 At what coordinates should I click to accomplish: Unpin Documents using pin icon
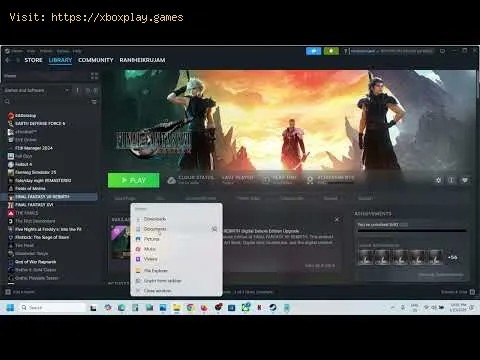click(x=214, y=229)
